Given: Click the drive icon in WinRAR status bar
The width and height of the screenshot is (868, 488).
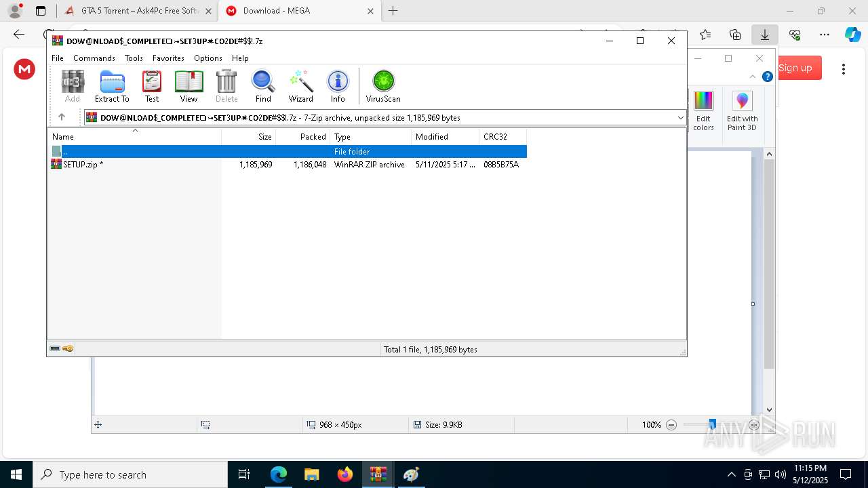Looking at the screenshot, I should pyautogui.click(x=55, y=349).
